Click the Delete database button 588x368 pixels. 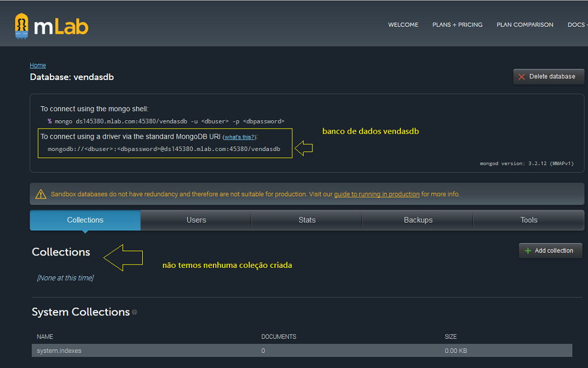tap(549, 77)
